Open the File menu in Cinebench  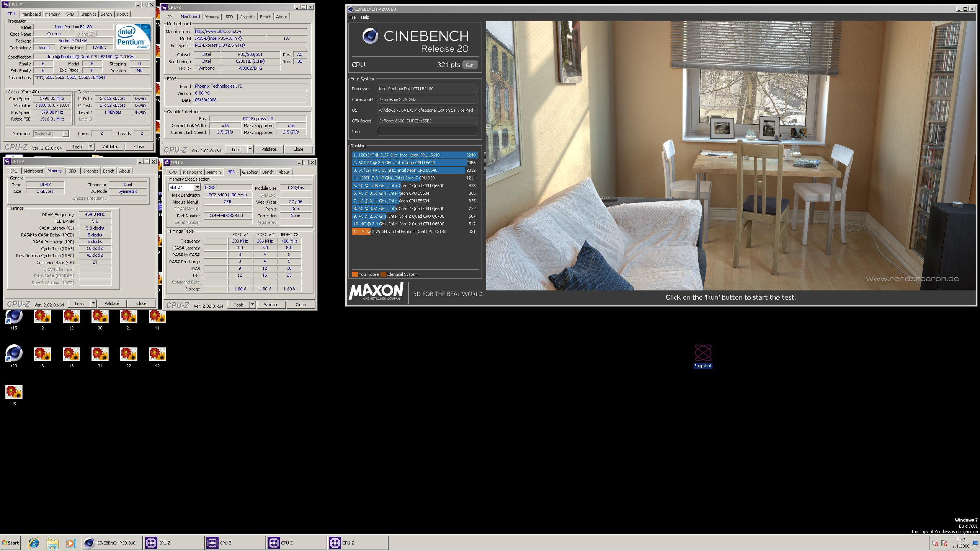(x=353, y=17)
